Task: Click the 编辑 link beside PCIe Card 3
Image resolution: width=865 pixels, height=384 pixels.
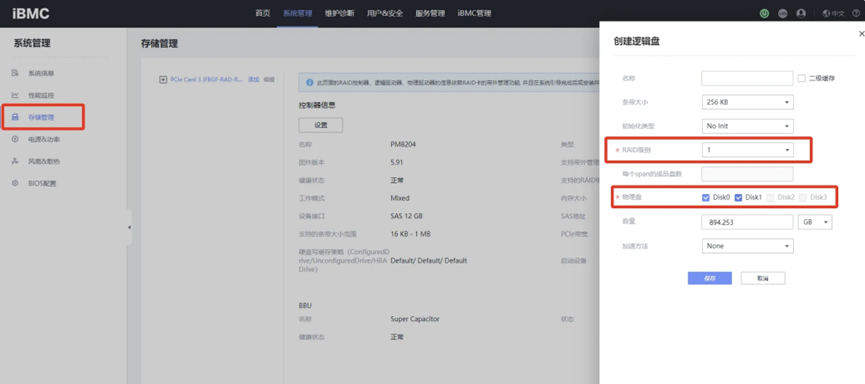Action: (x=269, y=79)
